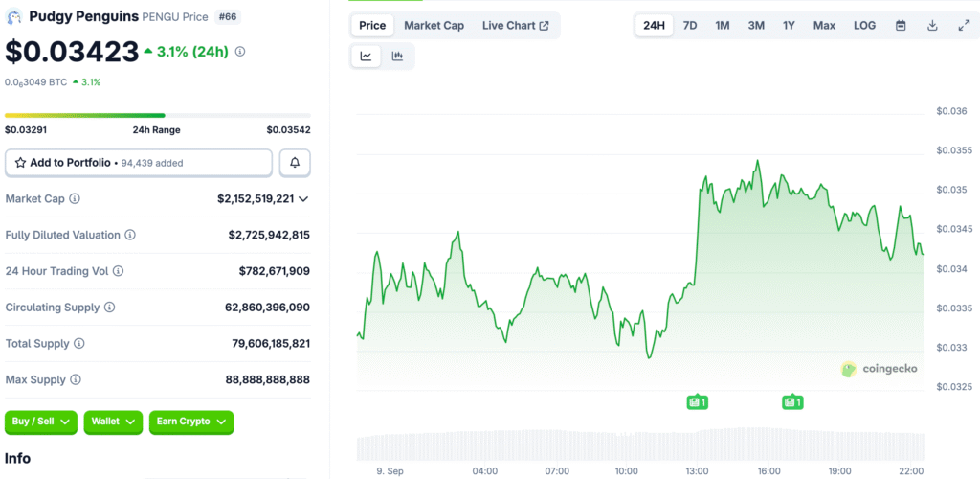Click the $0.03542 range high value
This screenshot has height=479, width=980.
click(289, 130)
